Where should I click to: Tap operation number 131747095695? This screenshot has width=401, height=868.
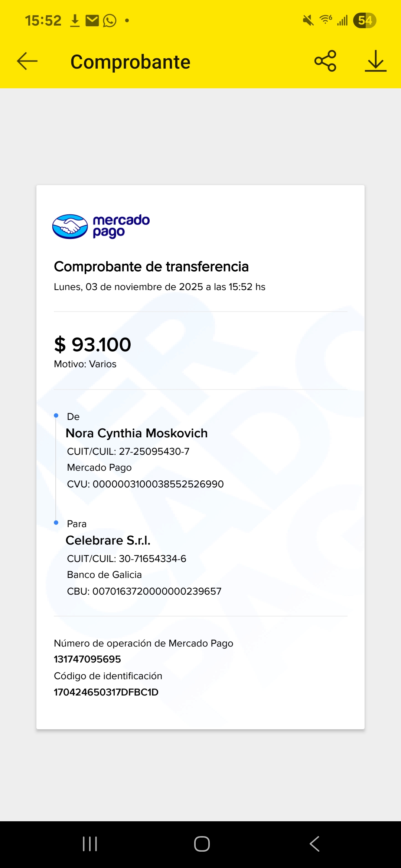(x=87, y=659)
